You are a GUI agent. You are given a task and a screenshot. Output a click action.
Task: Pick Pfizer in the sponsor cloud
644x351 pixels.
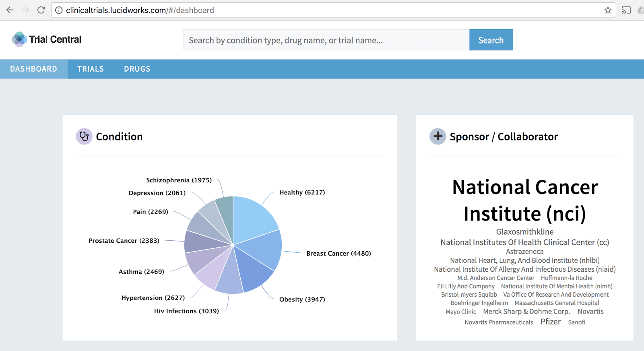pyautogui.click(x=551, y=322)
